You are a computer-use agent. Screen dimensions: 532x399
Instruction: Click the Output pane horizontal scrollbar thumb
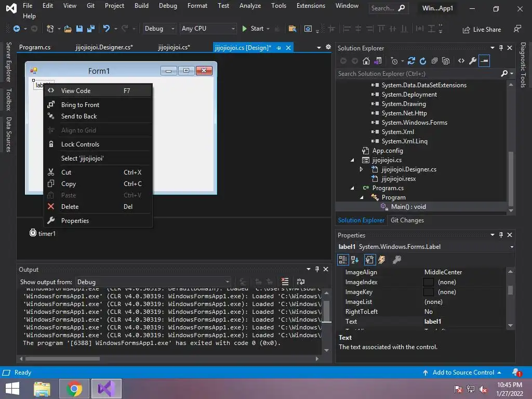click(62, 358)
